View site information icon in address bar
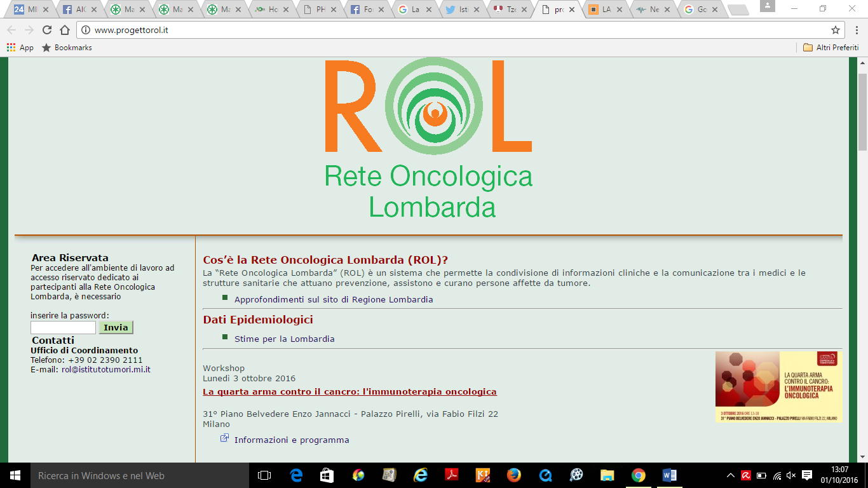The image size is (868, 488). (86, 30)
